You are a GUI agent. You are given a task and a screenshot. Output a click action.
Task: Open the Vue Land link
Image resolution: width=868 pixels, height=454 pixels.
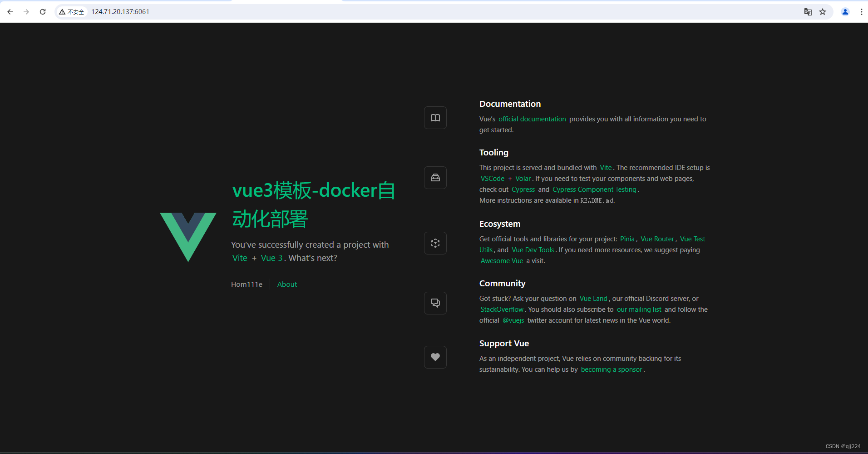(x=593, y=299)
